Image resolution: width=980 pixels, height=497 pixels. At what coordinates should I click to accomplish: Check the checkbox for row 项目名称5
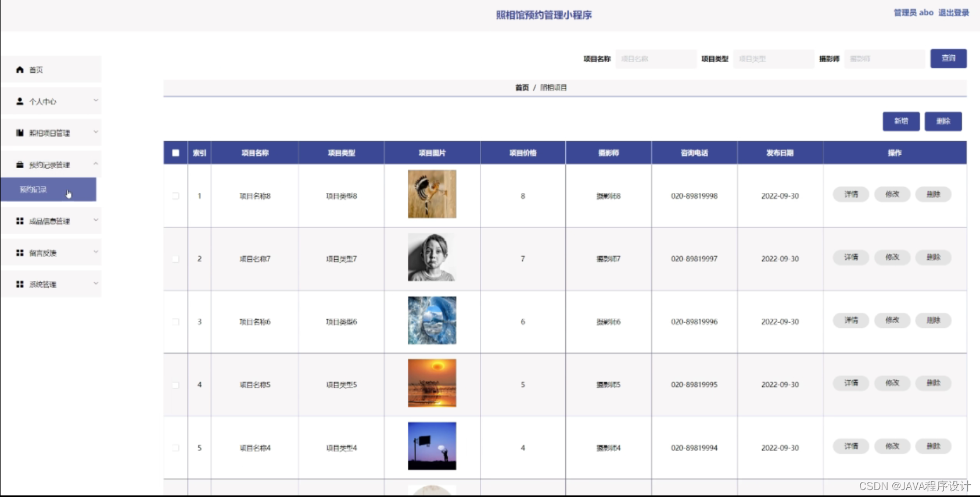[x=175, y=385]
